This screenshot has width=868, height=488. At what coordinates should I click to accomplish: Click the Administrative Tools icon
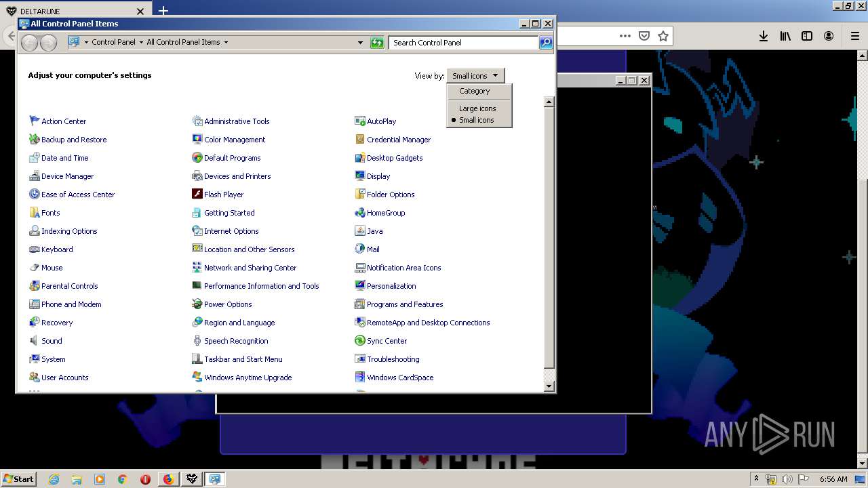[x=197, y=121]
